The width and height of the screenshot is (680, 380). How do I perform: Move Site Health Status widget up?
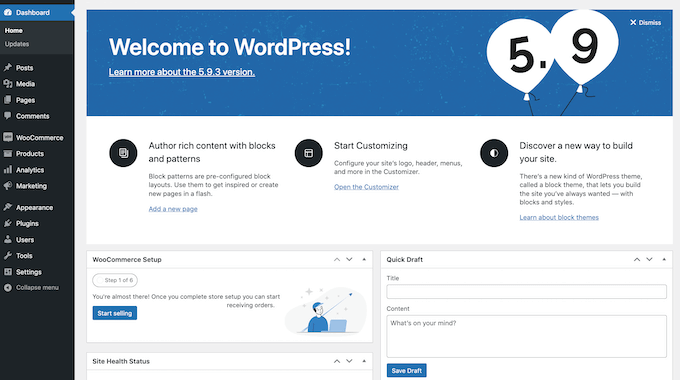(x=337, y=361)
